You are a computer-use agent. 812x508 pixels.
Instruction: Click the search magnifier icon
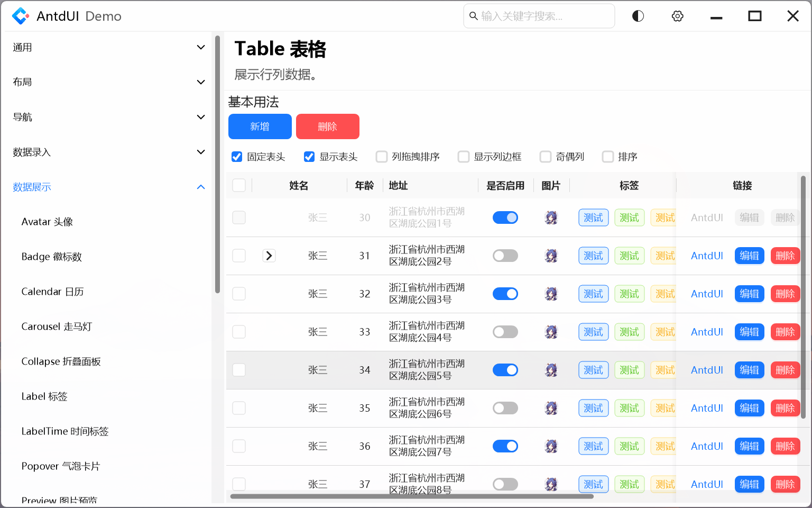(473, 16)
